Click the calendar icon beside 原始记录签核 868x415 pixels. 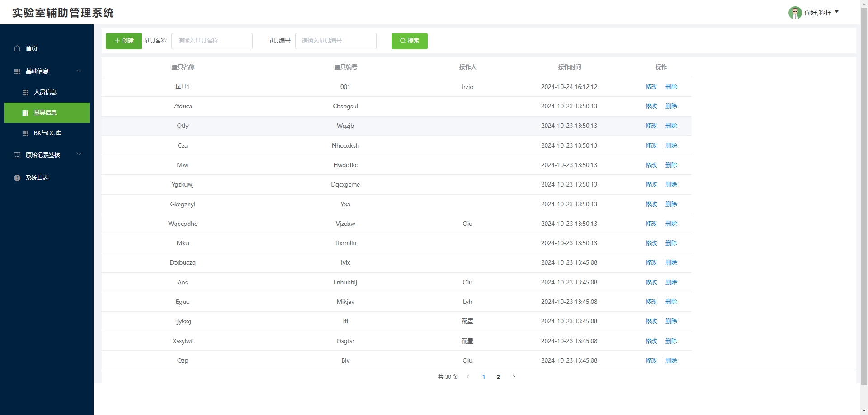point(17,155)
